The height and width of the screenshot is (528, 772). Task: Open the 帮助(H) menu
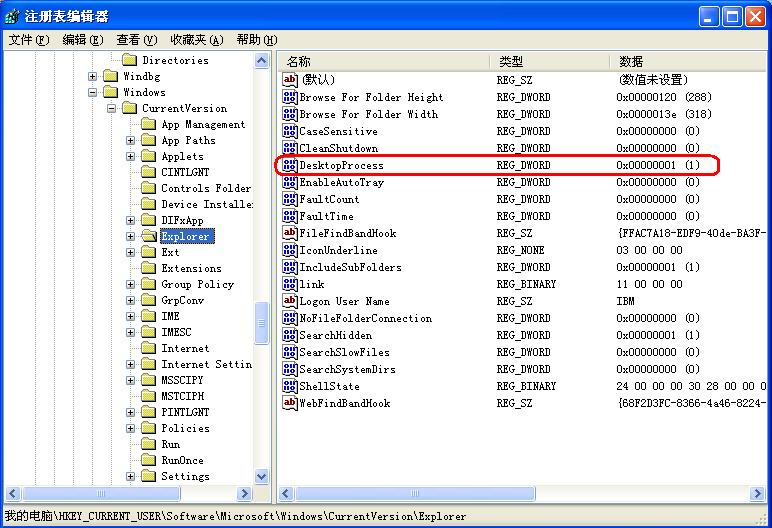pos(257,39)
